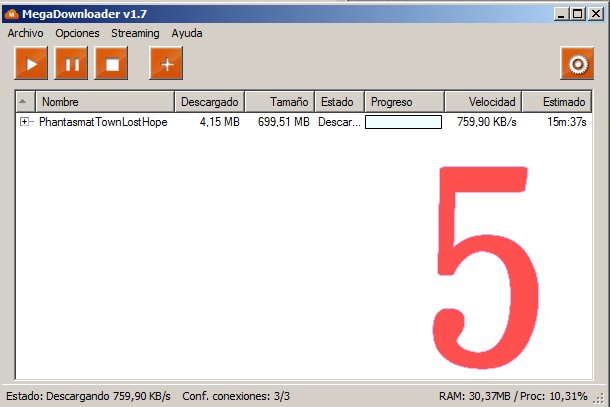
Task: Click the progress bar of PhantasmatTownLostHope
Action: 403,122
